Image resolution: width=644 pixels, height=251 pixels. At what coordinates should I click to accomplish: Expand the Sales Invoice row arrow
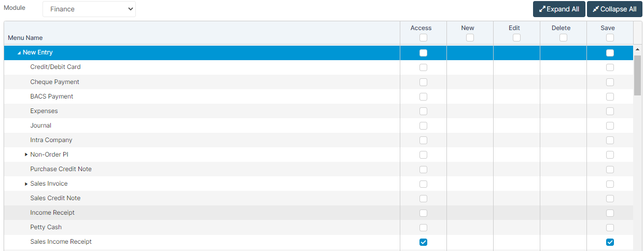26,184
